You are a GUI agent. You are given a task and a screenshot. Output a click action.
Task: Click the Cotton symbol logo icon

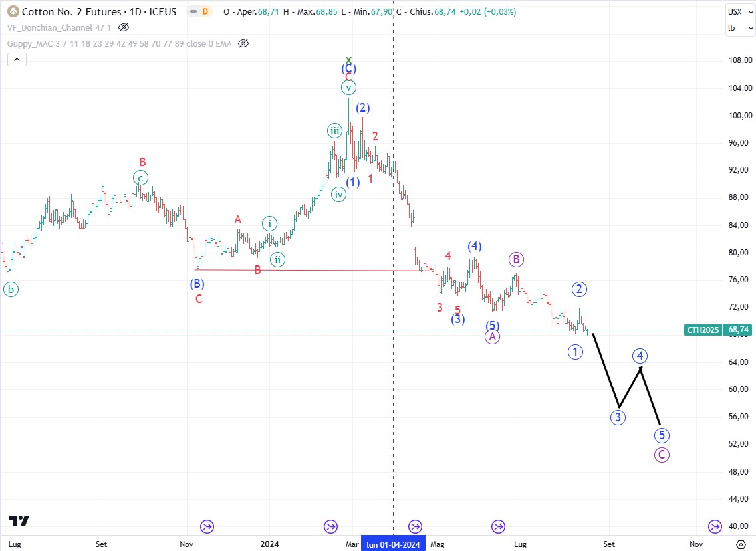click(x=13, y=11)
